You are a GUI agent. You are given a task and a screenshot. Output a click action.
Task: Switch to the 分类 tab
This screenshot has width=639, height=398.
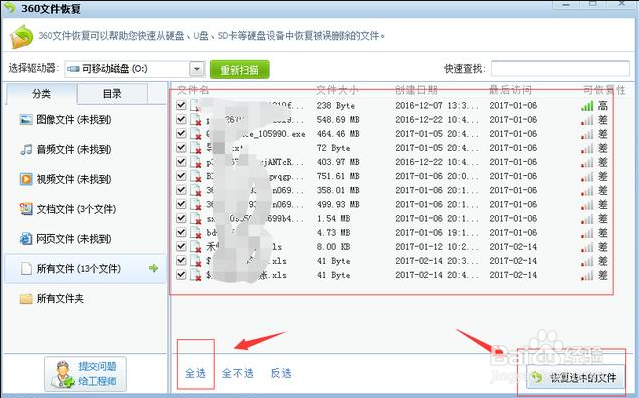click(x=41, y=94)
